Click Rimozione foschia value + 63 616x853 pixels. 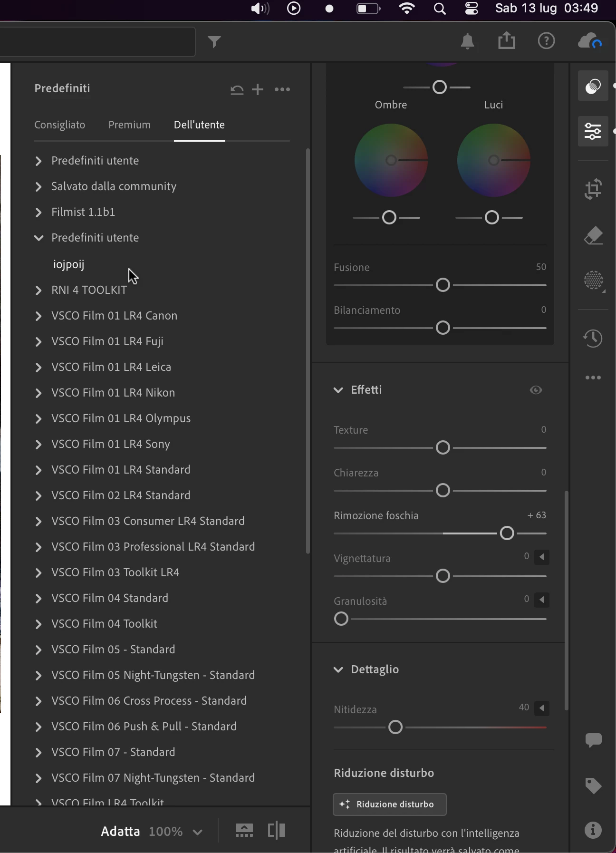coord(537,515)
